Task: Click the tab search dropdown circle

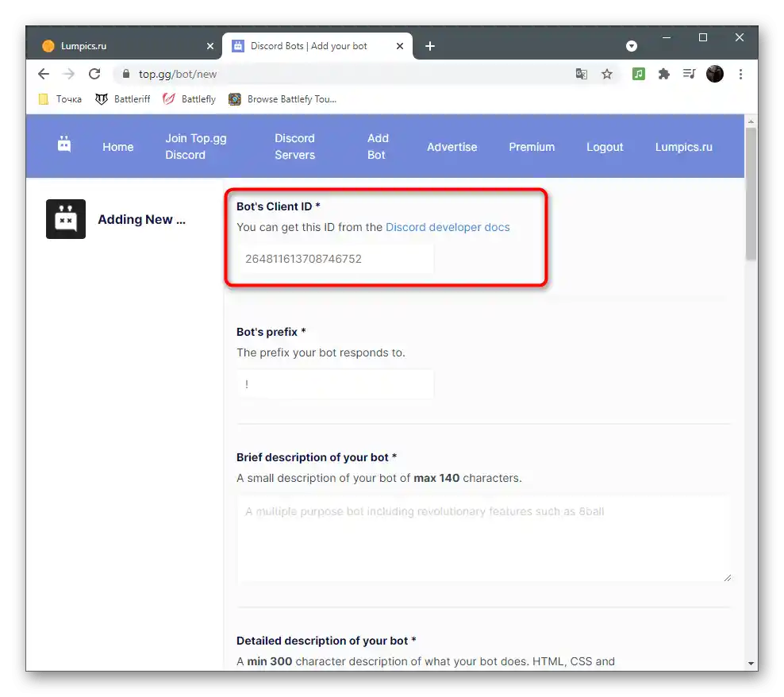Action: 632,46
